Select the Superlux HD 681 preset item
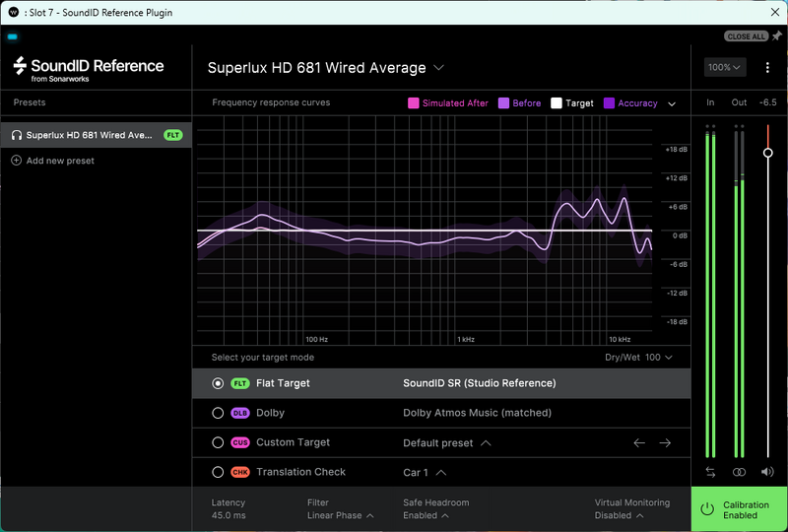 coord(96,135)
